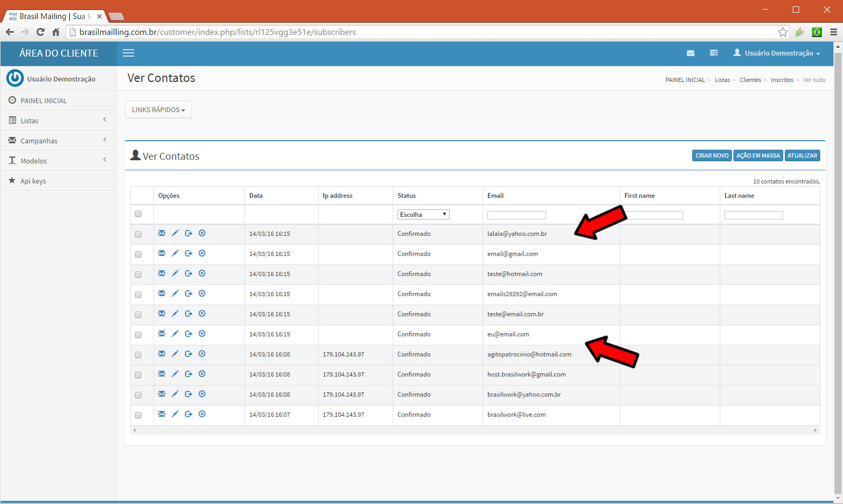Open the Status 'Escolha' filter dropdown
The width and height of the screenshot is (843, 504).
[x=423, y=214]
